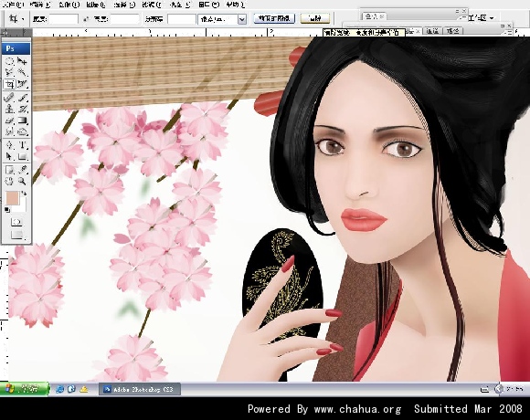Viewport: 530px width, 420px height.
Task: Select the Pen tool
Action: click(9, 145)
